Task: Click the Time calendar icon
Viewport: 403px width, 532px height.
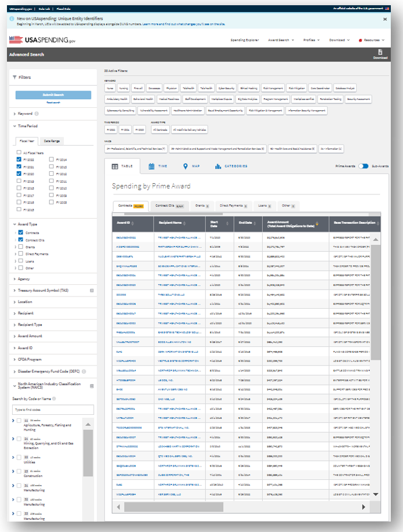Action: pyautogui.click(x=152, y=167)
